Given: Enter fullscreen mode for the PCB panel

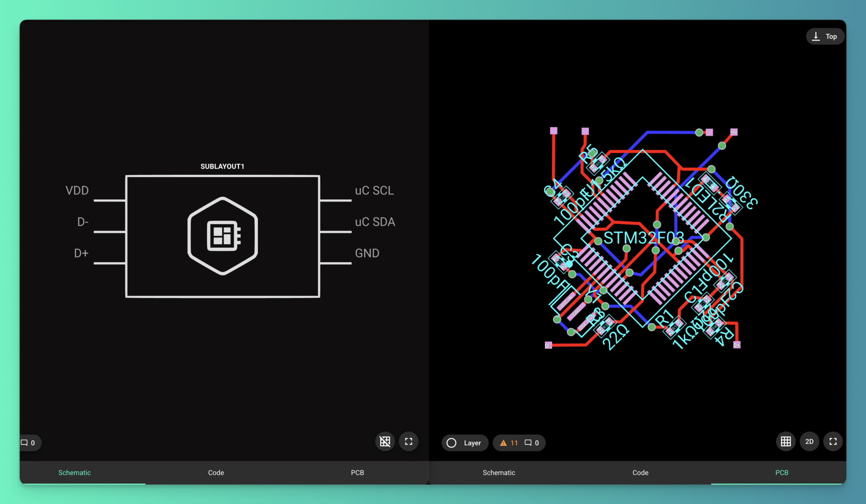Looking at the screenshot, I should coord(833,441).
